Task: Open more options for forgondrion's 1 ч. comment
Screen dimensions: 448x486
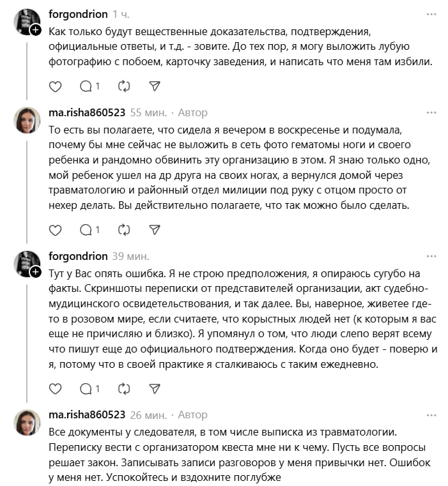Action: (432, 13)
